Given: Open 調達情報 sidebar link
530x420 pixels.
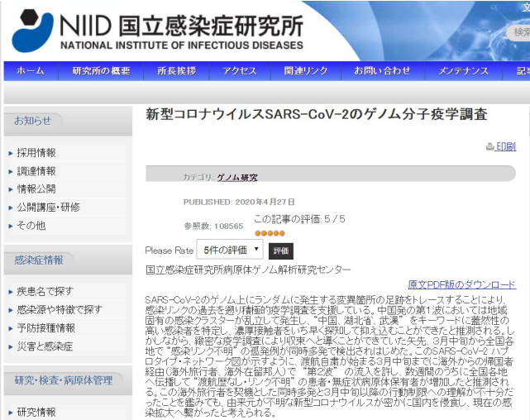Looking at the screenshot, I should [x=37, y=171].
